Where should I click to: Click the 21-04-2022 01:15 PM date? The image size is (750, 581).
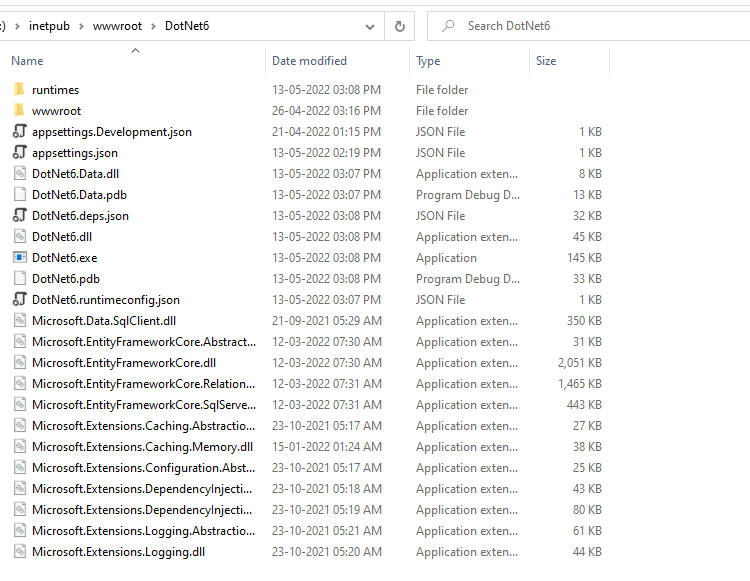326,132
